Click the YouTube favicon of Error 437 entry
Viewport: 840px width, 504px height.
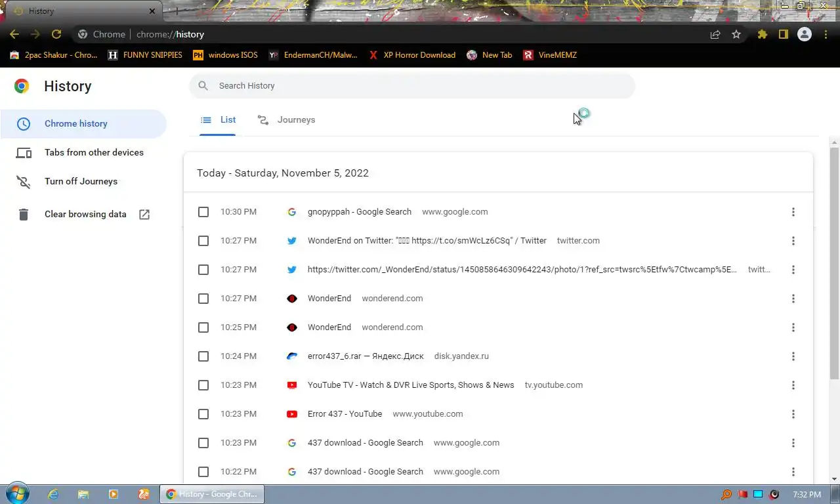(x=292, y=414)
